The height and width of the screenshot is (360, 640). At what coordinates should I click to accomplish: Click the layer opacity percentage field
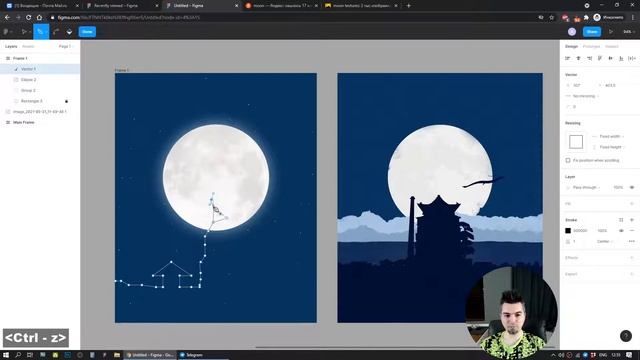pyautogui.click(x=618, y=187)
